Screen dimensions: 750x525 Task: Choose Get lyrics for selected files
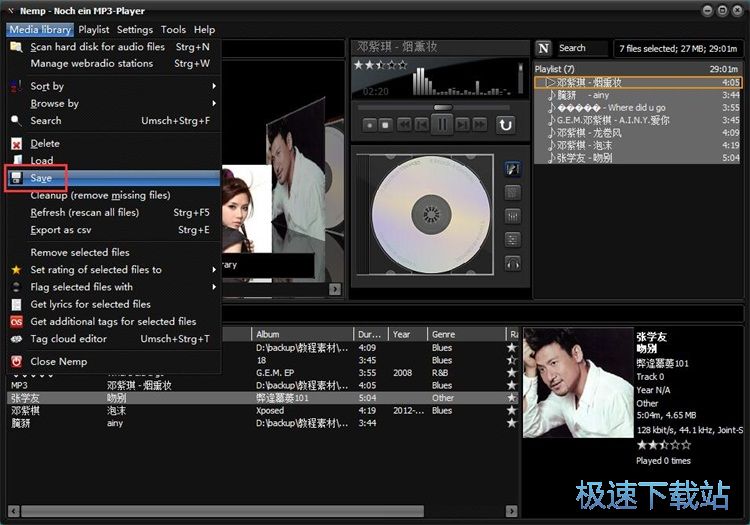pyautogui.click(x=113, y=304)
